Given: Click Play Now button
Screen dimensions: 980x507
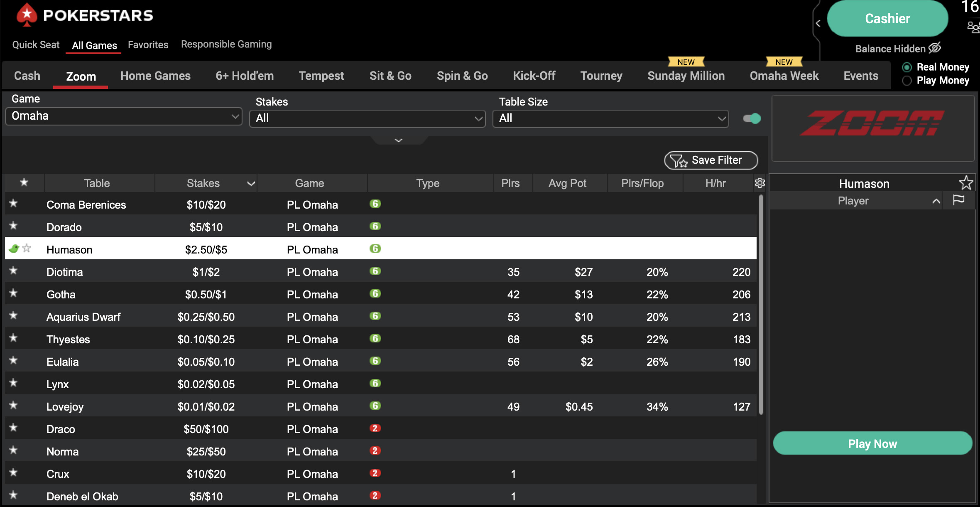Looking at the screenshot, I should (872, 443).
